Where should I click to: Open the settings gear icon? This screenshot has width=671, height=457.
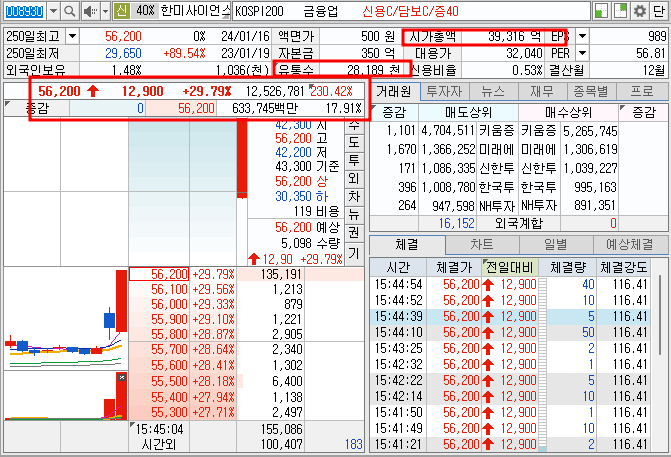[x=639, y=11]
